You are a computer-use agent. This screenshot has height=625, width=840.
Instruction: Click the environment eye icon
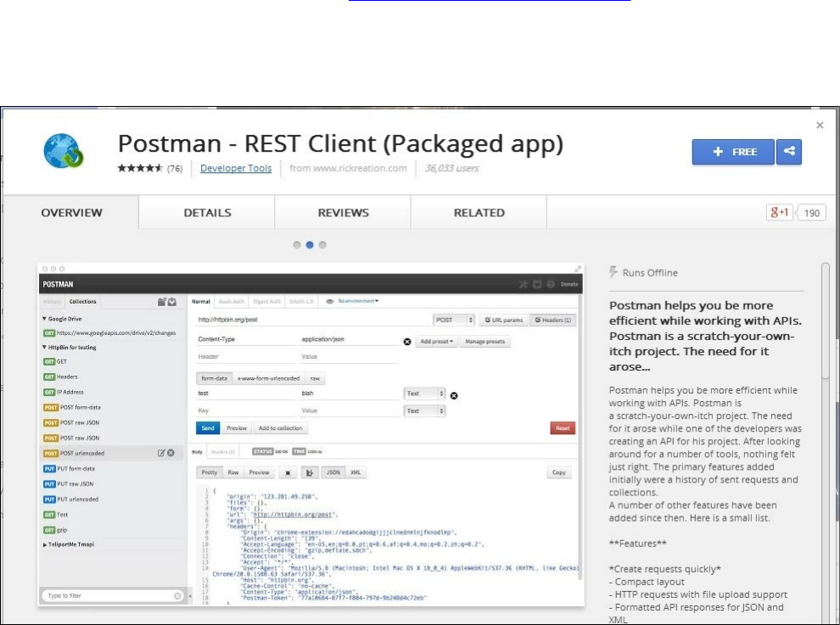click(x=330, y=302)
